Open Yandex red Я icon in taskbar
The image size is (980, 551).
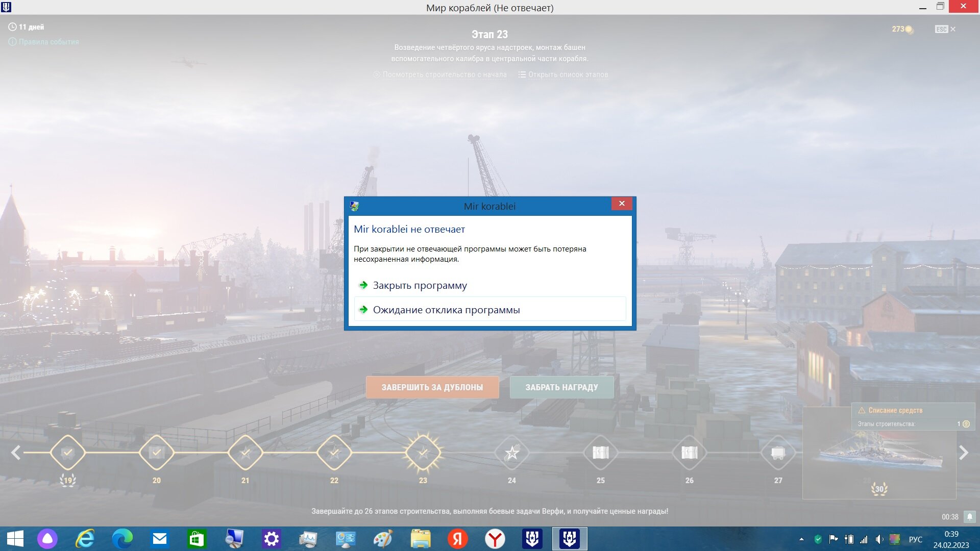click(x=457, y=539)
